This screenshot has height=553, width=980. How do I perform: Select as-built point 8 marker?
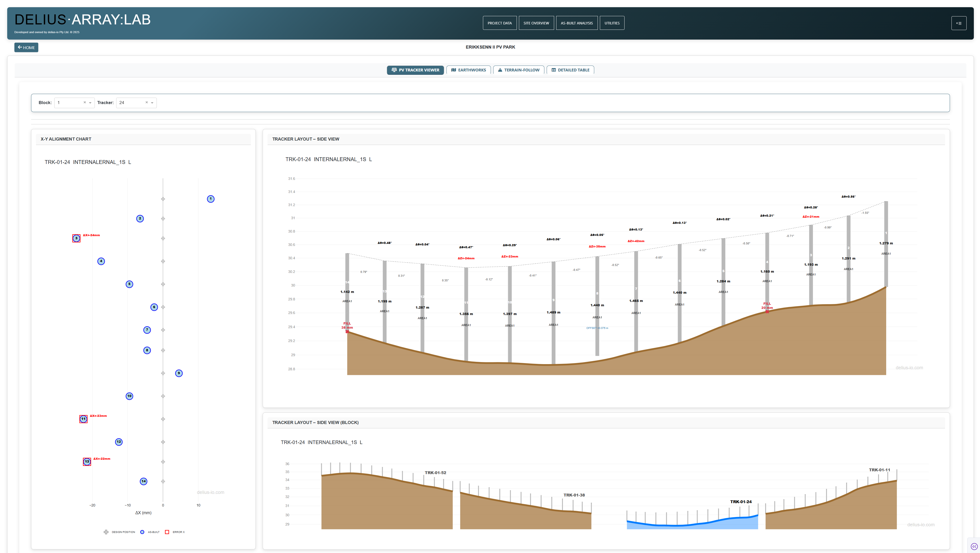tap(147, 350)
